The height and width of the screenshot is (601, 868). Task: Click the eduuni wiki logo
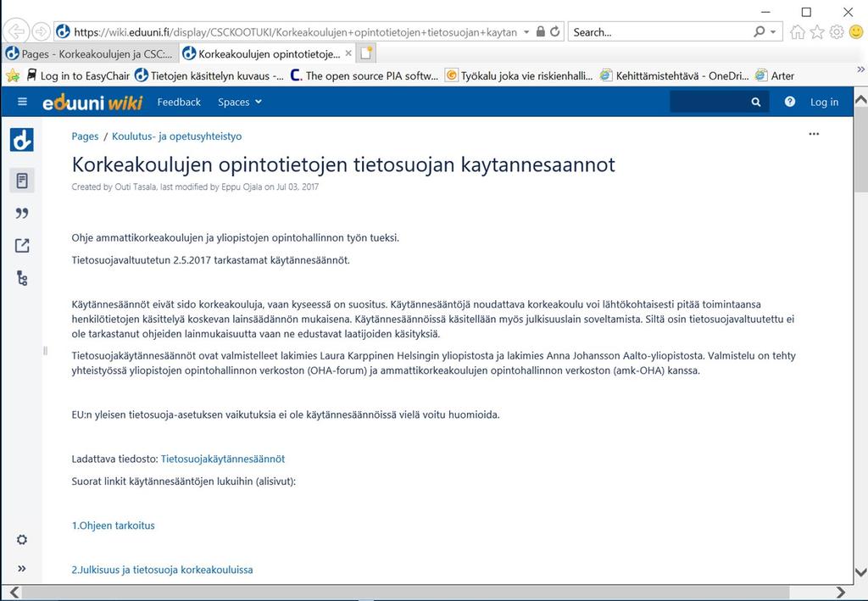[92, 102]
